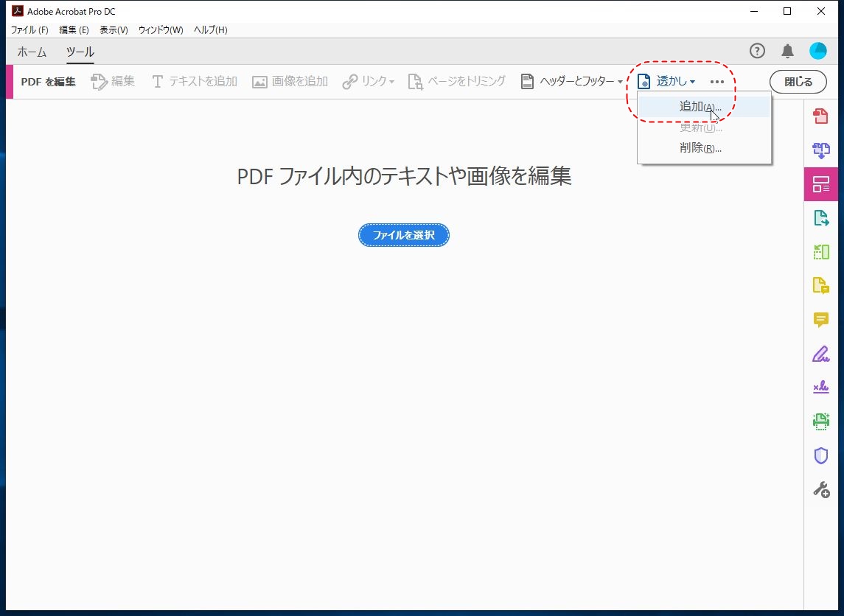Click the Edit (編集) toolbar tool
The image size is (844, 616).
pos(113,81)
